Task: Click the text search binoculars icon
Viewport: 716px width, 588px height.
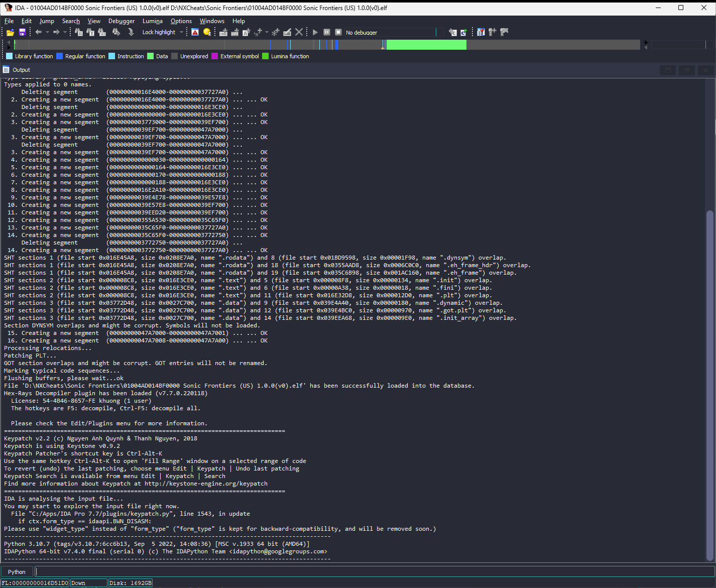Action: [x=90, y=32]
